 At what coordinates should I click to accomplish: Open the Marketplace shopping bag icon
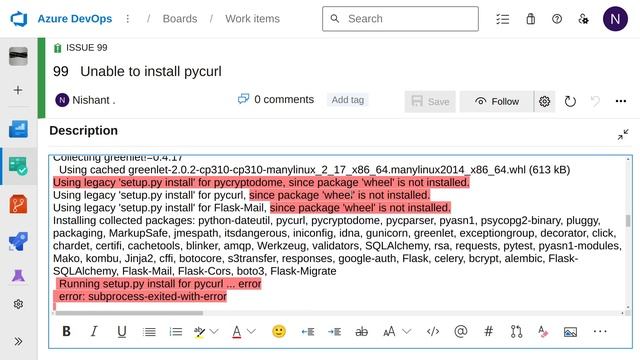[530, 19]
